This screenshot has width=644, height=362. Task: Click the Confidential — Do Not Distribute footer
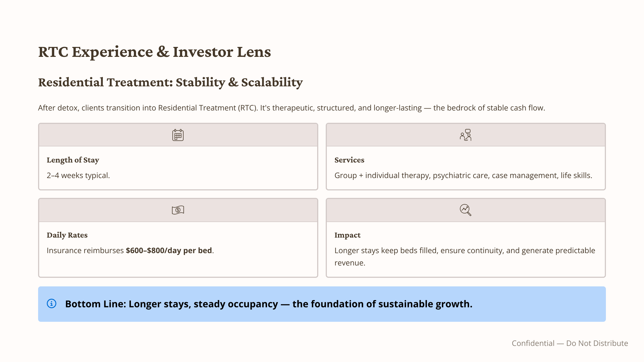tap(570, 343)
